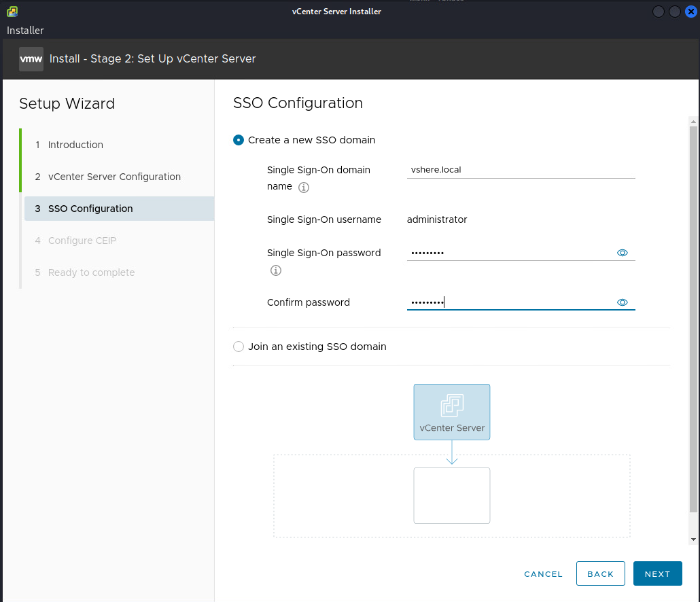Click the installer app icon in title bar
This screenshot has width=700, height=602.
pos(12,12)
